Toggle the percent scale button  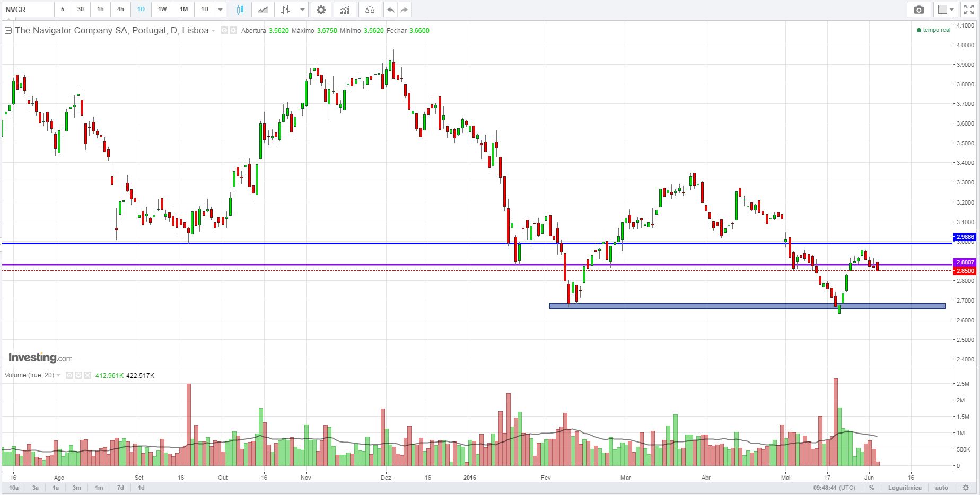tap(871, 488)
